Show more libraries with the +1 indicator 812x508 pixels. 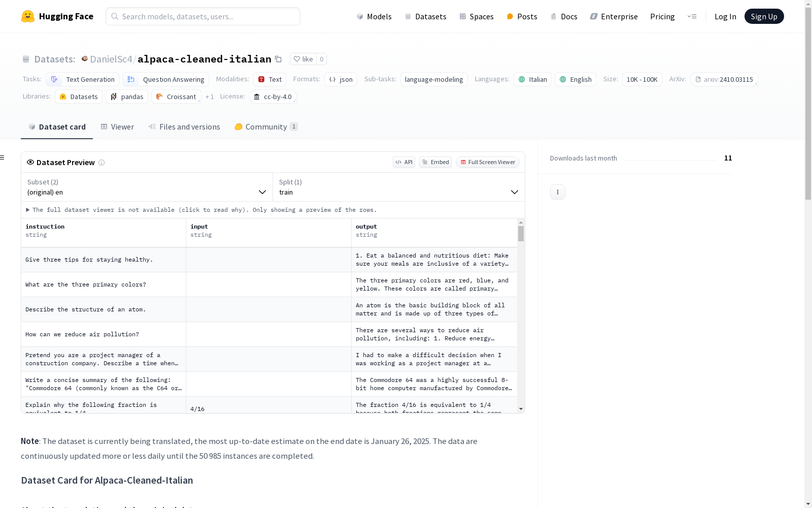tap(210, 97)
